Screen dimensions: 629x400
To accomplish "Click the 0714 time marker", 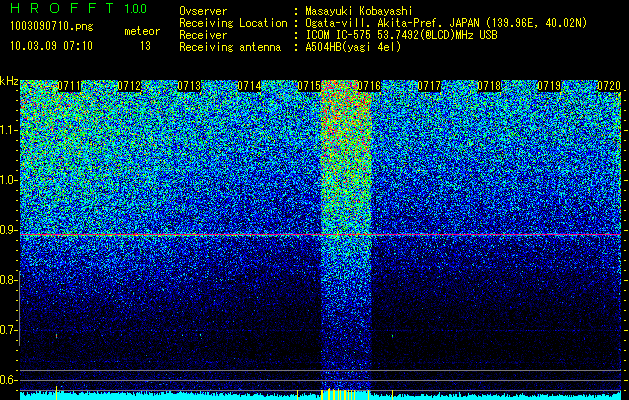I will pyautogui.click(x=249, y=86).
